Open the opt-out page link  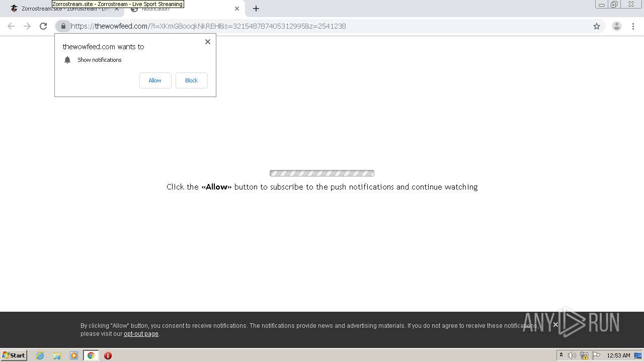tap(141, 334)
